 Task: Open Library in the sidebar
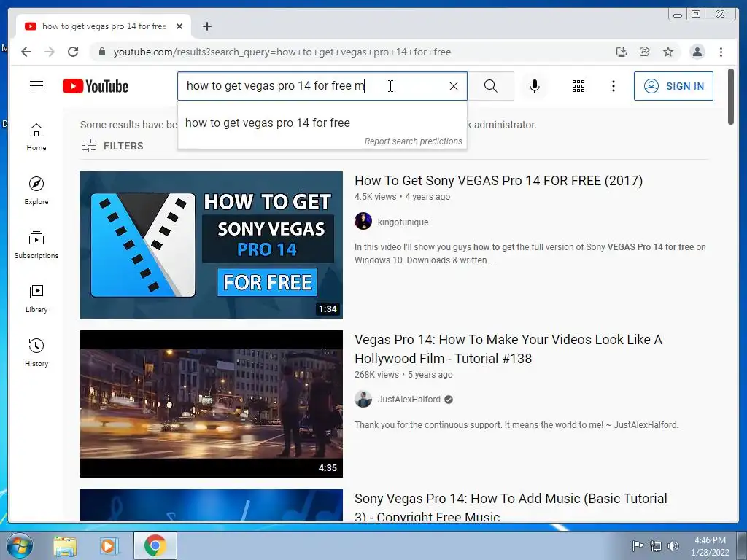click(36, 298)
